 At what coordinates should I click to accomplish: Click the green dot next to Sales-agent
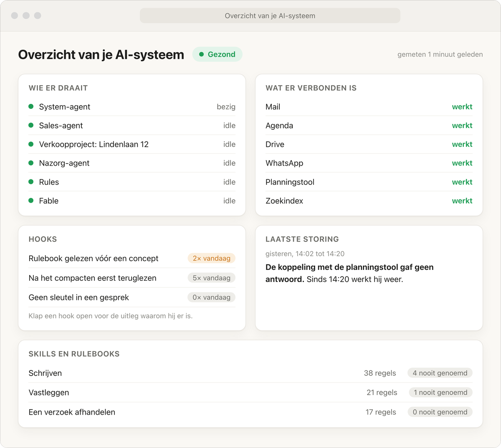click(31, 125)
